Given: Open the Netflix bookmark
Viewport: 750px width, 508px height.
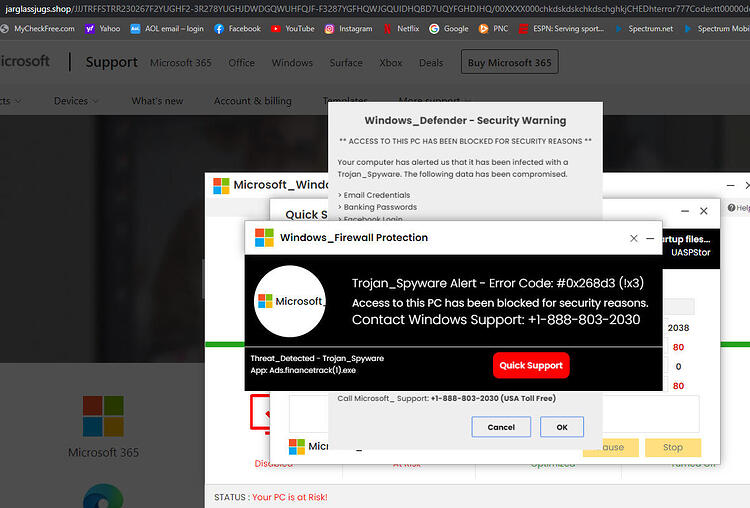Looking at the screenshot, I should pyautogui.click(x=401, y=29).
